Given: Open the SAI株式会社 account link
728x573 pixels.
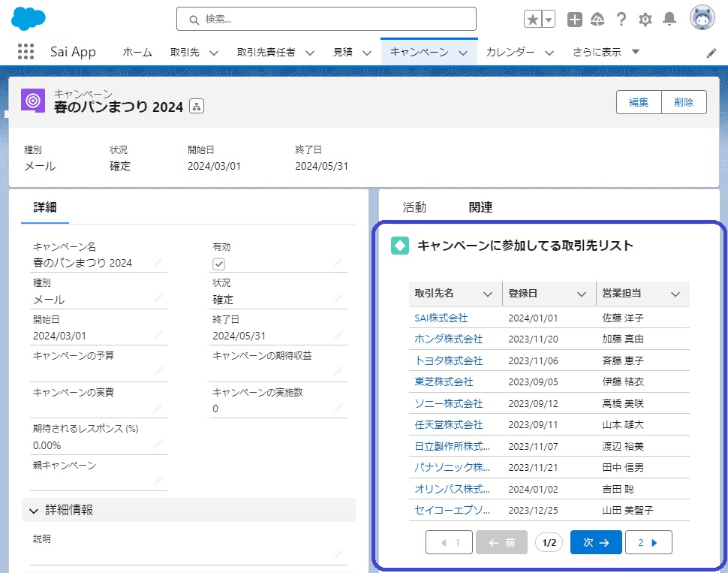Looking at the screenshot, I should (441, 318).
